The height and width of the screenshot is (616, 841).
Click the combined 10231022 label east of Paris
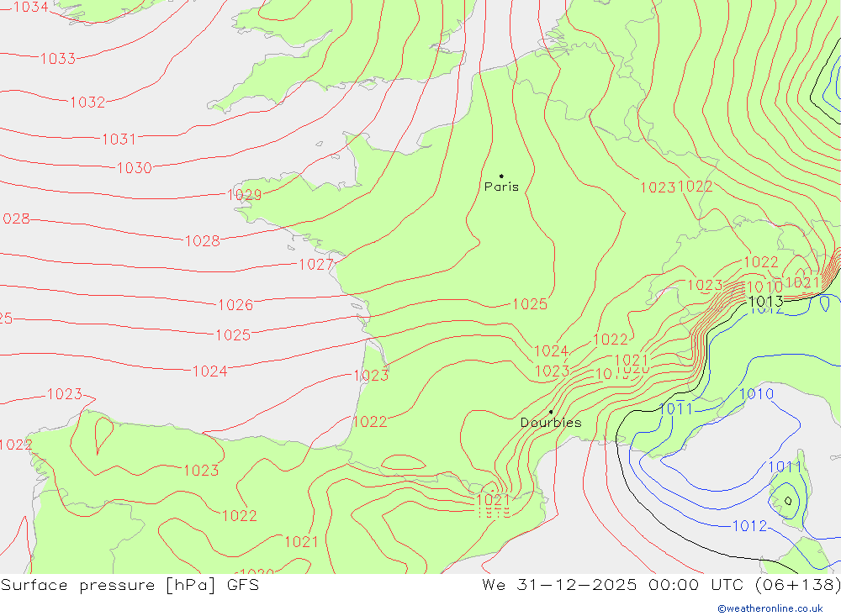click(677, 187)
